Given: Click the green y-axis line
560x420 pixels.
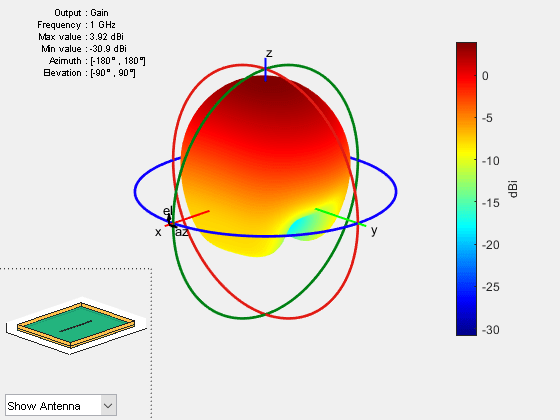Looking at the screenshot, I should 340,218.
